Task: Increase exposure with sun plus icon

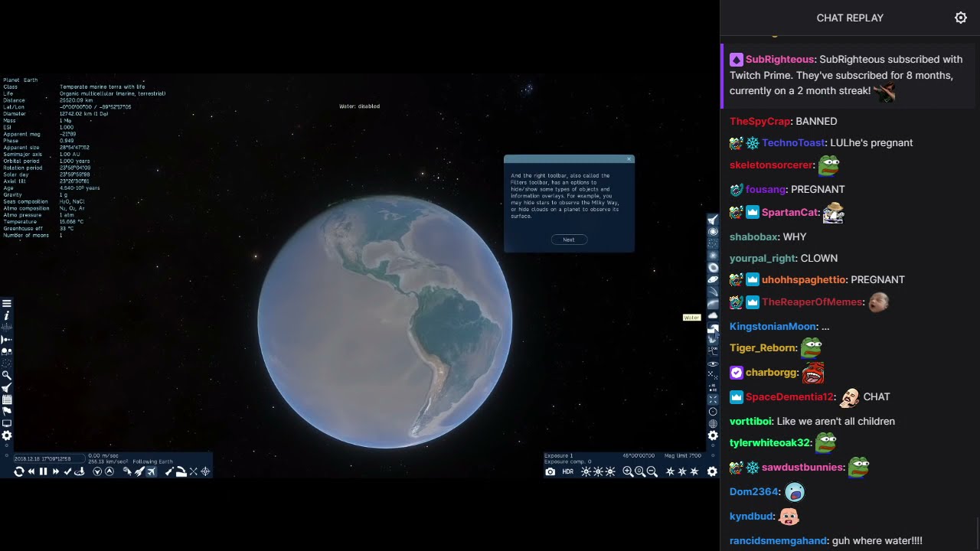Action: [x=586, y=471]
